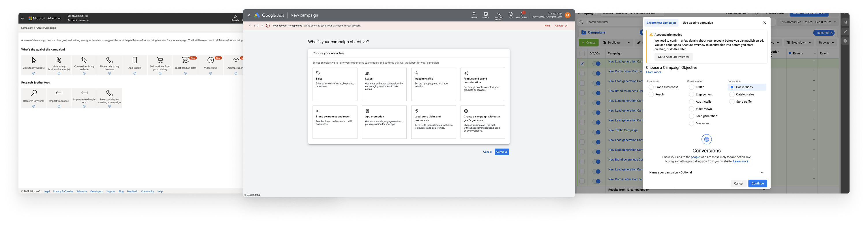Select the Sell products from your catalog goal
This screenshot has height=225, width=868.
click(160, 65)
